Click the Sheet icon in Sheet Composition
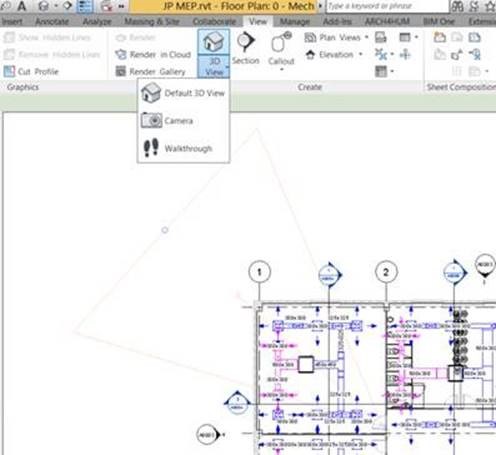This screenshot has width=496, height=455. [x=440, y=37]
